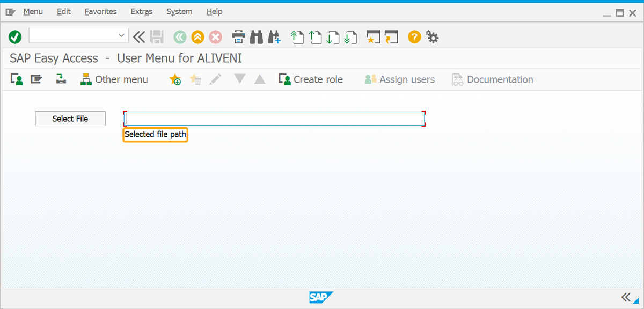Image resolution: width=644 pixels, height=309 pixels.
Task: Click the Find binoculars icon
Action: (257, 37)
